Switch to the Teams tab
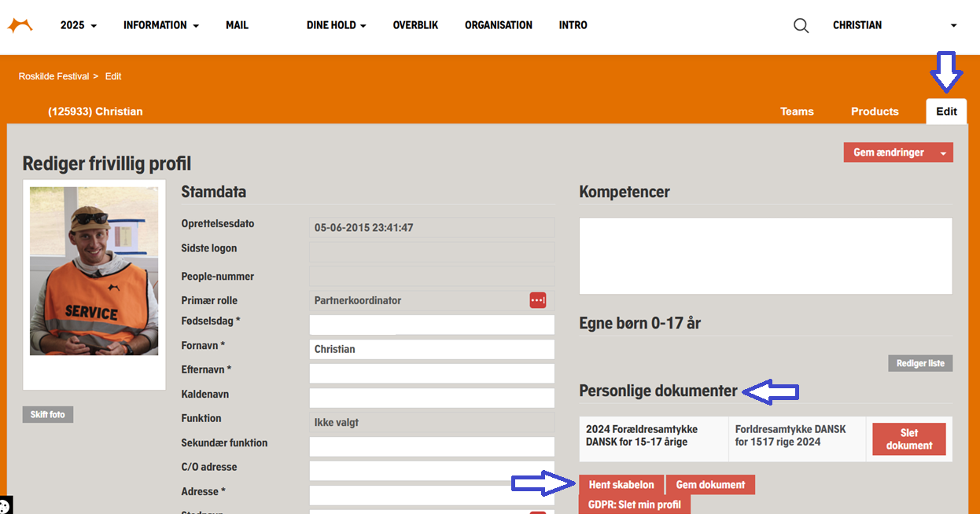 click(x=797, y=112)
